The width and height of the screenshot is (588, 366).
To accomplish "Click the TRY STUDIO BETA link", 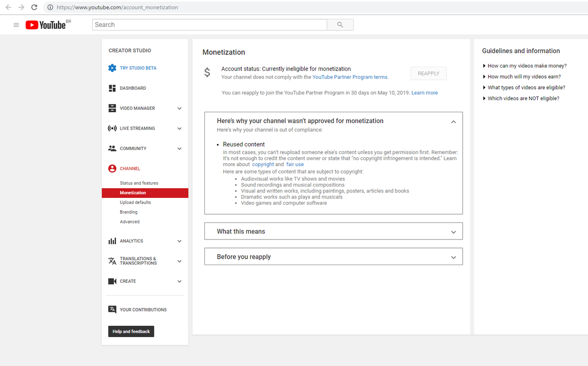I will click(x=138, y=68).
